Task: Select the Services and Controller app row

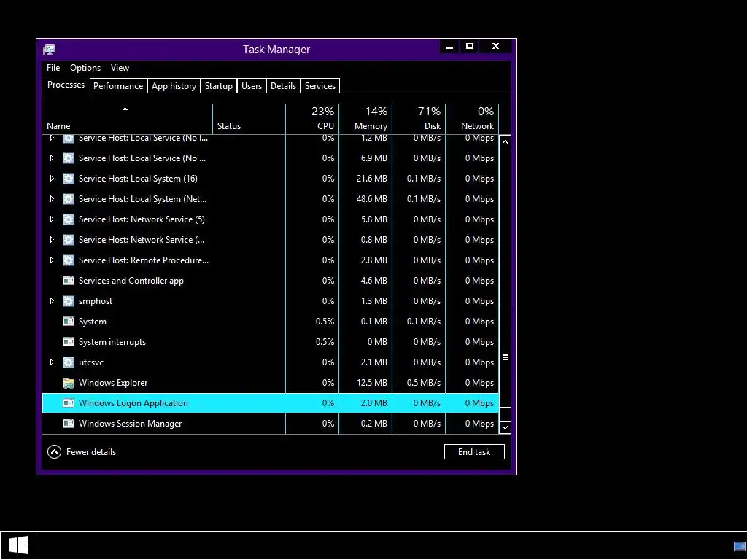Action: pyautogui.click(x=271, y=281)
